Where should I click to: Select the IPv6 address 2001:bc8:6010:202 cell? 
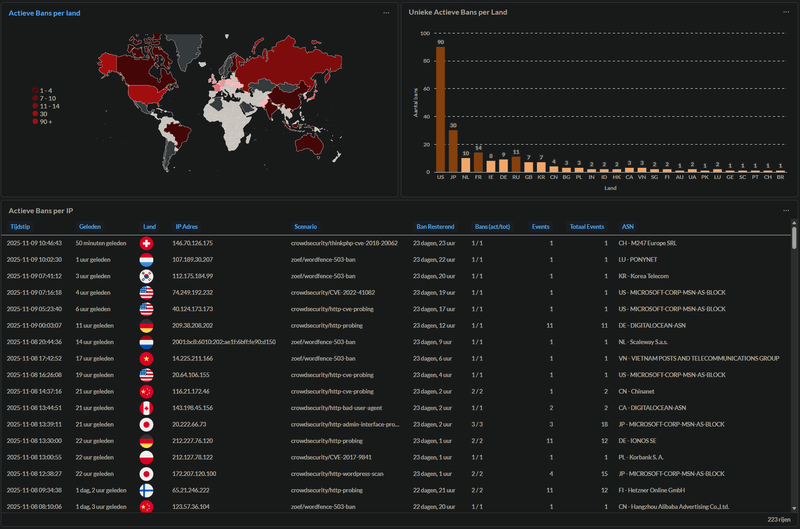(x=224, y=342)
